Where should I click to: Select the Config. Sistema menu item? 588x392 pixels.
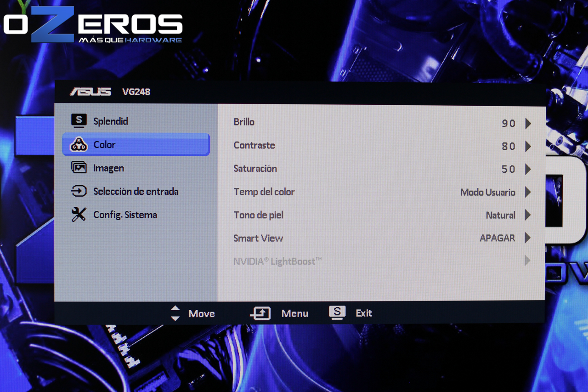point(136,215)
